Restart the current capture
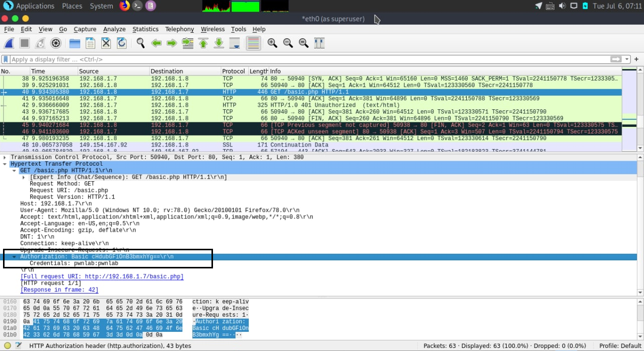 tap(40, 43)
